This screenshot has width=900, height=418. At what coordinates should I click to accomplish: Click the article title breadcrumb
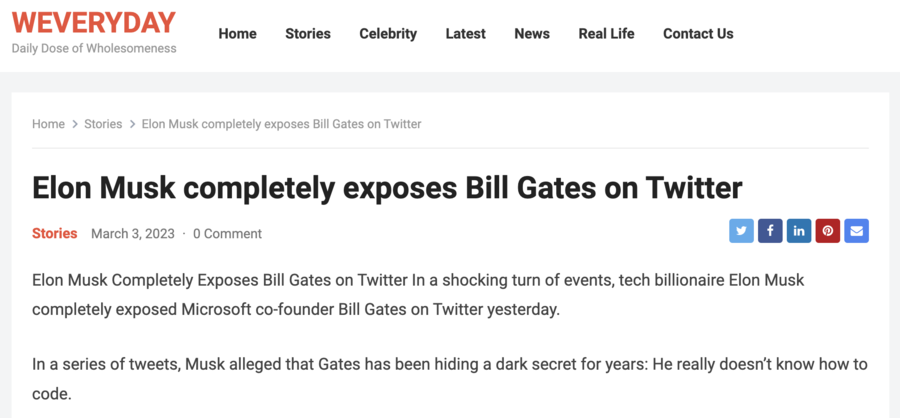[x=281, y=124]
